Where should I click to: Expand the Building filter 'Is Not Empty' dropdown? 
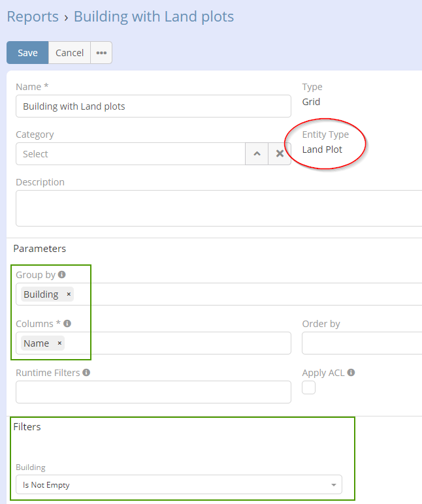[178, 485]
